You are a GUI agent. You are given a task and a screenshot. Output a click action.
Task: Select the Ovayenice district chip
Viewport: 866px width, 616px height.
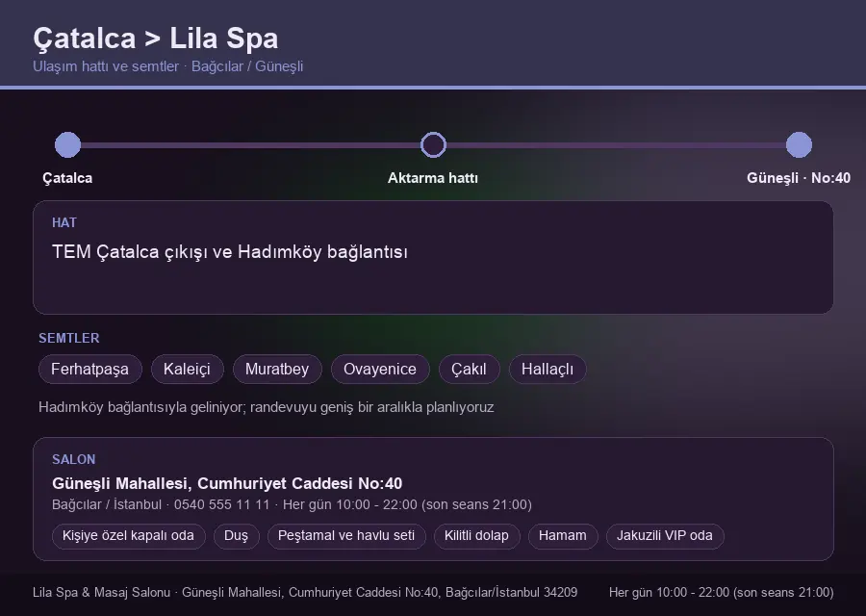tap(380, 369)
